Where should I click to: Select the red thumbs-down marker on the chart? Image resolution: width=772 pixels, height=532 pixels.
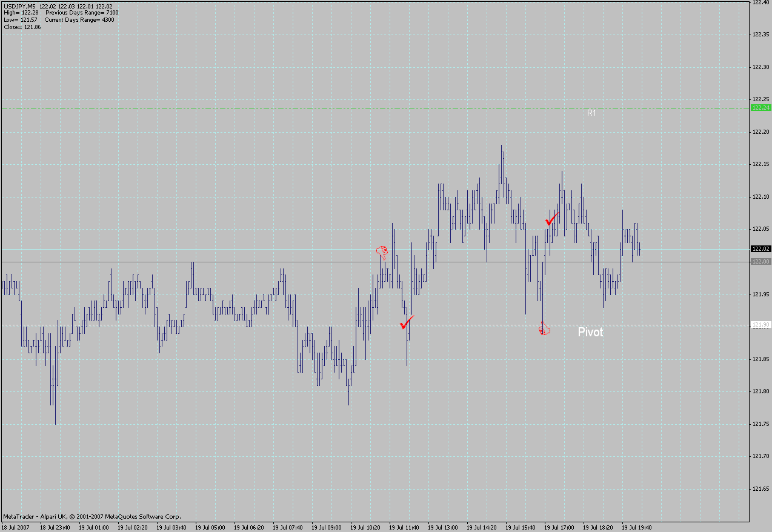tap(382, 252)
